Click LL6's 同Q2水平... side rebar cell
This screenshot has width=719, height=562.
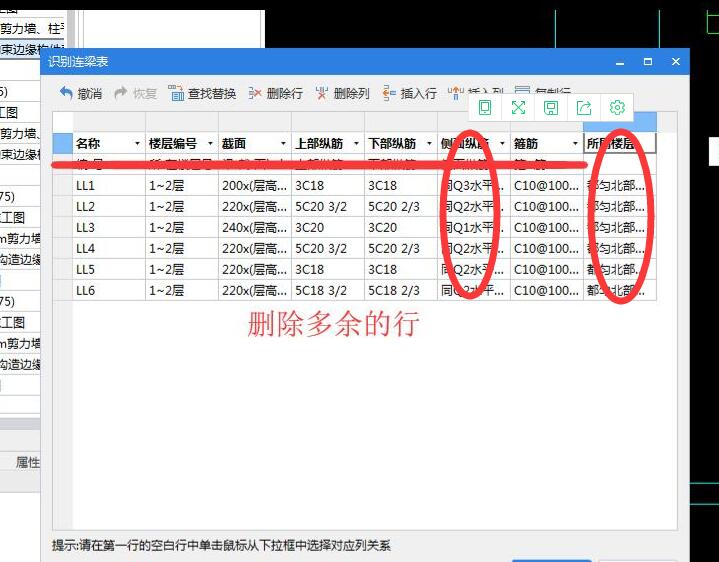(x=474, y=290)
